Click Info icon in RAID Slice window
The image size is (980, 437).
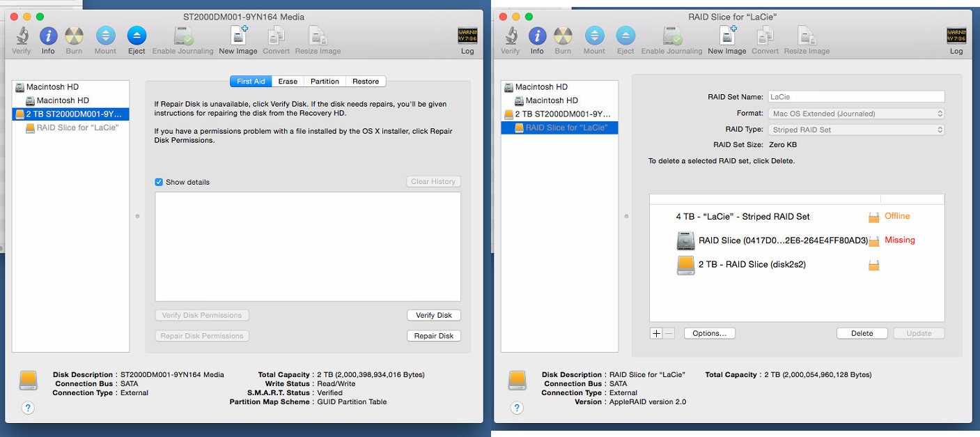(x=537, y=36)
